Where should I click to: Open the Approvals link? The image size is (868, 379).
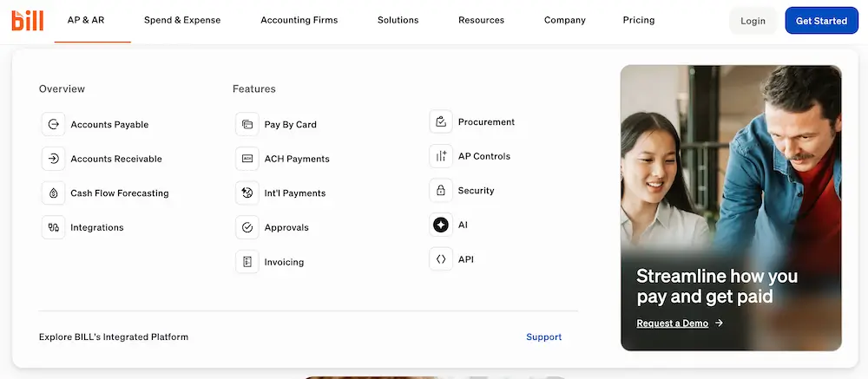pyautogui.click(x=286, y=227)
